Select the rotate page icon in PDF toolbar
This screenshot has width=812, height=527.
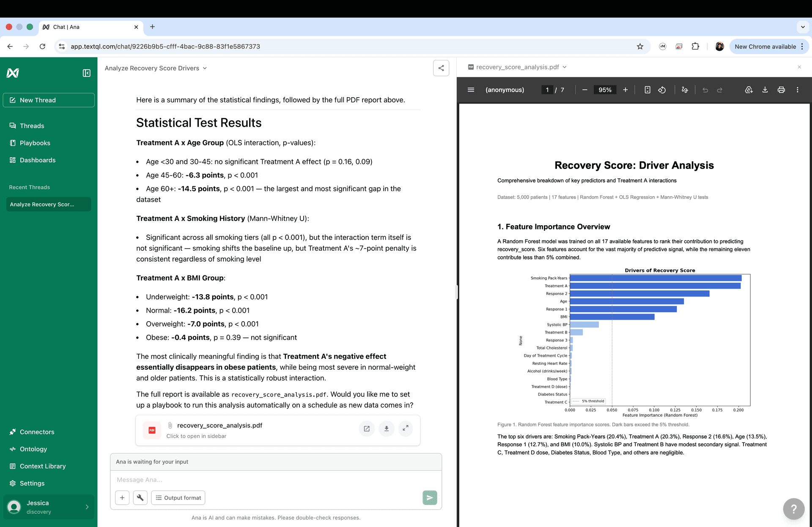pyautogui.click(x=662, y=90)
